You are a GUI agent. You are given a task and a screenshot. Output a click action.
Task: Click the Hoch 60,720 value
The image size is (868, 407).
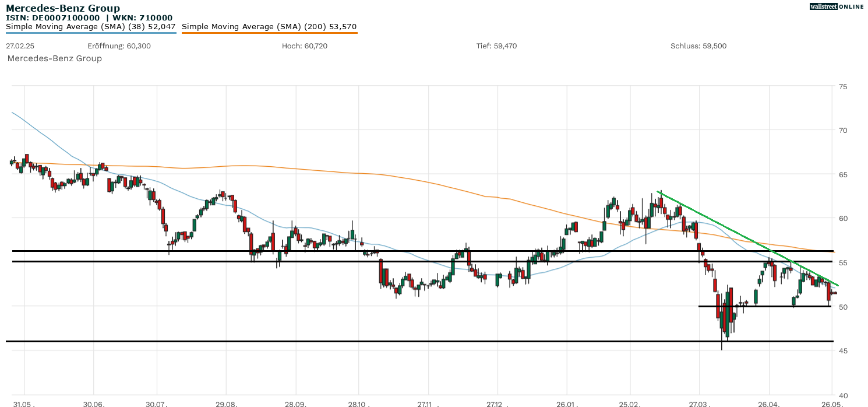pos(304,46)
